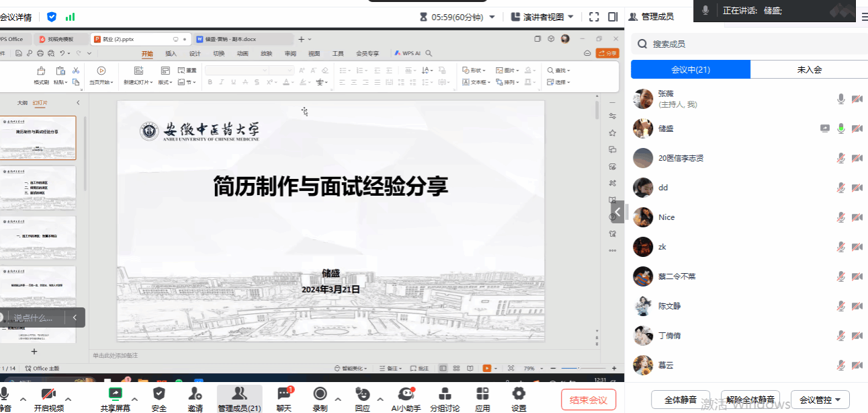Unmute the microphone for member dd
868x413 pixels.
pos(840,188)
